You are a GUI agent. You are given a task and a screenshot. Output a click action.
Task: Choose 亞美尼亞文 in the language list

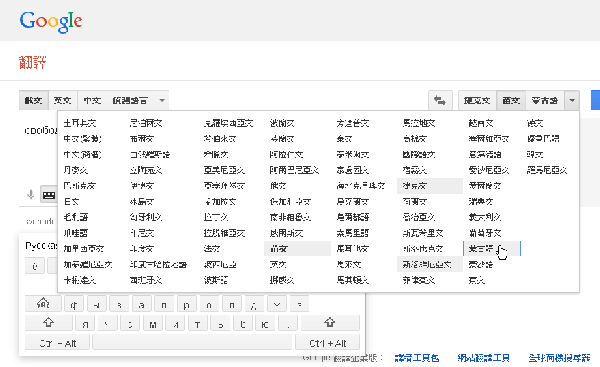click(224, 170)
